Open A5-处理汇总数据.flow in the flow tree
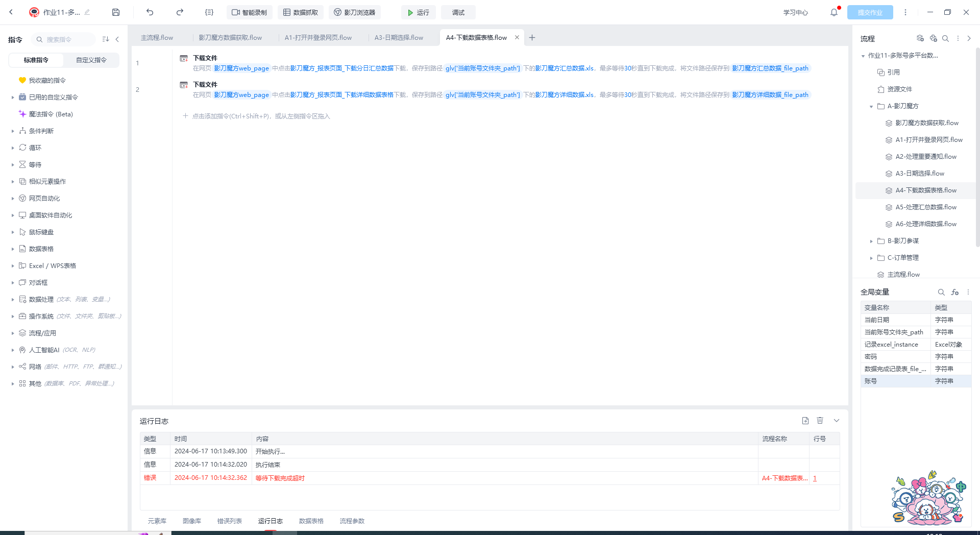This screenshot has width=980, height=535. pos(925,207)
